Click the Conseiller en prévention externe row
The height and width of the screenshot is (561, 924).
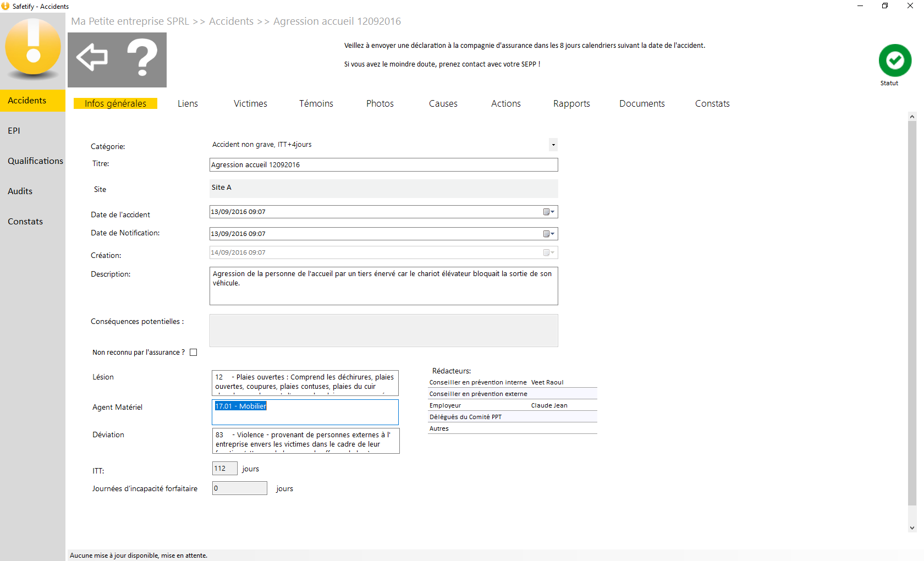click(513, 394)
